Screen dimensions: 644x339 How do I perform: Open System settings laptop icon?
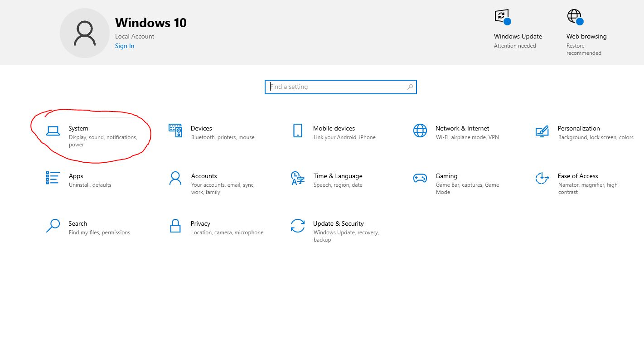click(x=53, y=131)
